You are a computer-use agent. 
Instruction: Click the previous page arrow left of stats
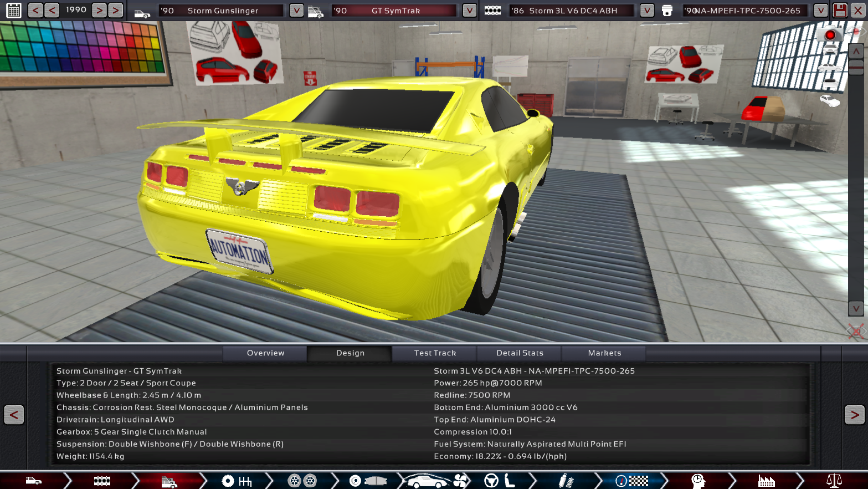pos(14,415)
